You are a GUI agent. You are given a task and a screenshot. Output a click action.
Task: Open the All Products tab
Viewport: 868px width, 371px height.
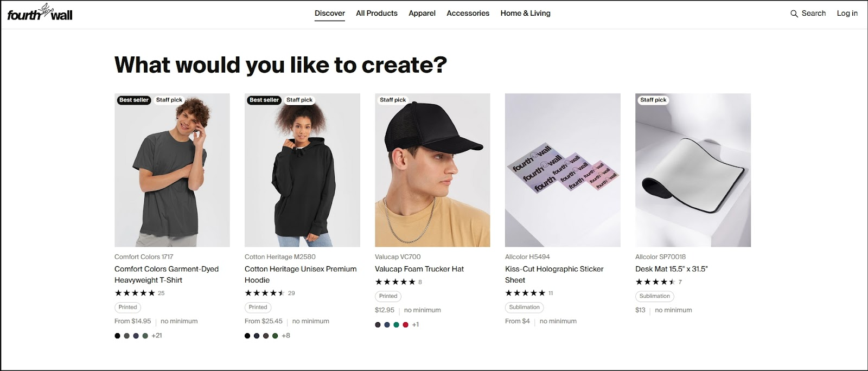pos(376,13)
